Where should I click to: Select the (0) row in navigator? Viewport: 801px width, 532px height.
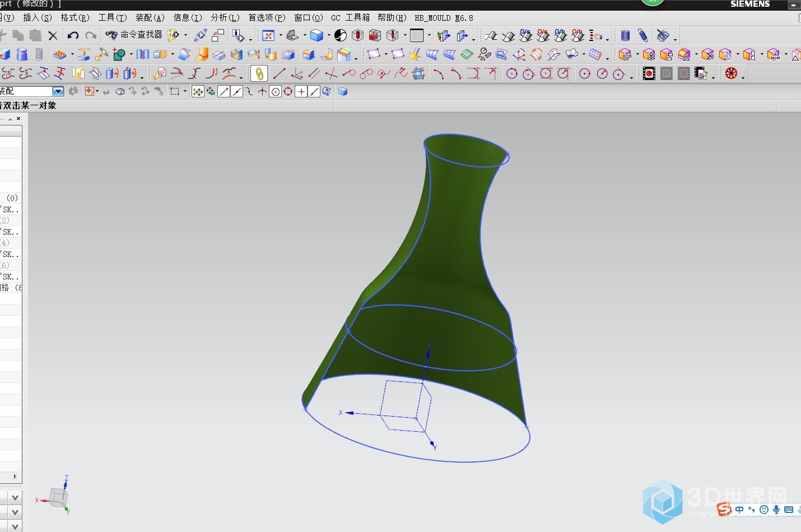11,198
